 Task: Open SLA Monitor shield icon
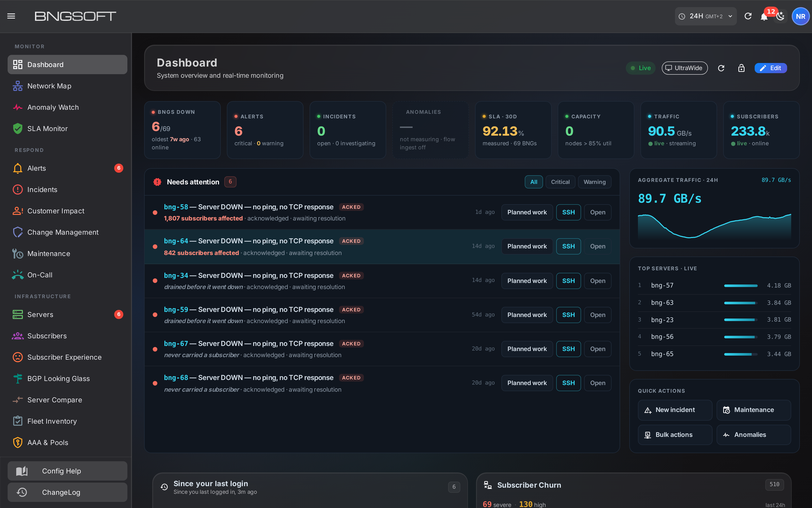tap(18, 129)
